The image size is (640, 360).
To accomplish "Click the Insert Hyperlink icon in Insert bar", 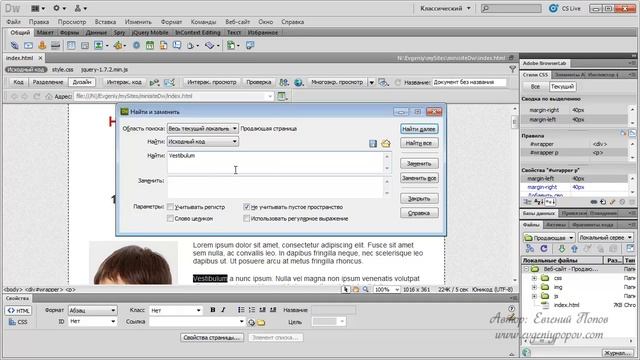I will 14,45.
